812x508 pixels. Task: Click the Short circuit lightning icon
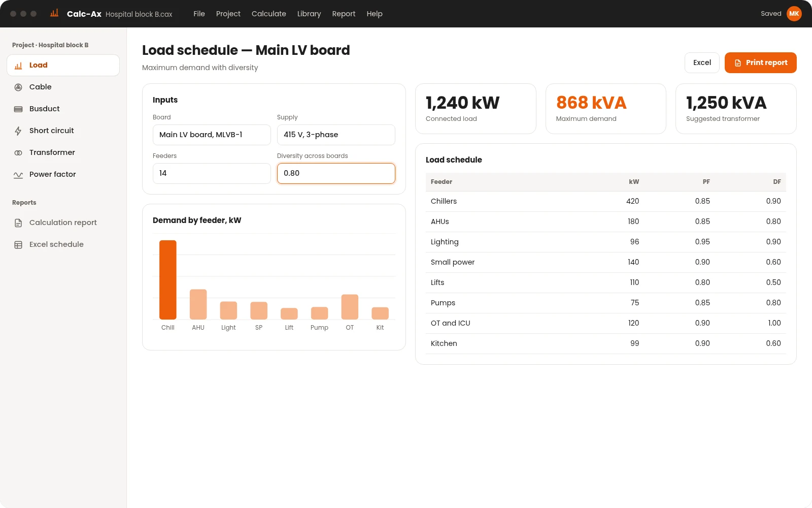(x=18, y=131)
